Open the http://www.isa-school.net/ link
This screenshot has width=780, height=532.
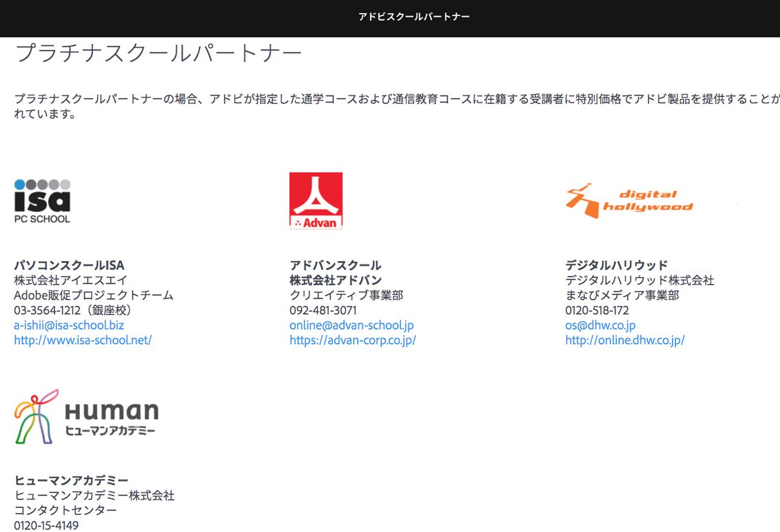83,340
